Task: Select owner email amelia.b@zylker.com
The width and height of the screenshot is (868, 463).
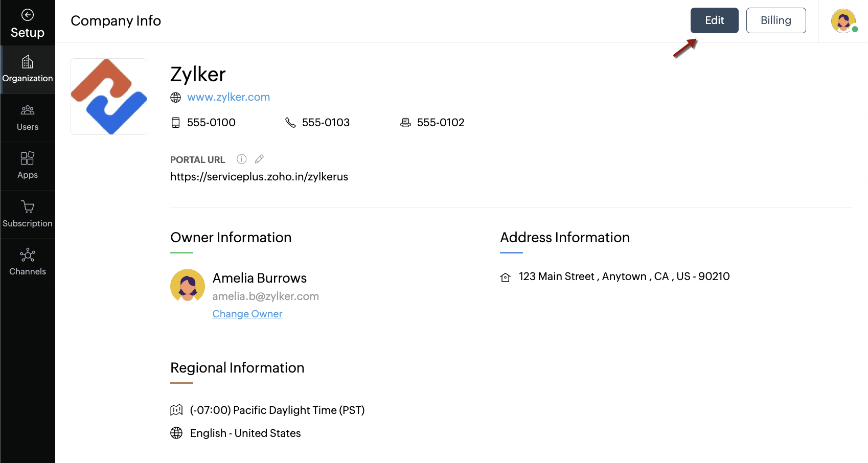Action: click(266, 296)
